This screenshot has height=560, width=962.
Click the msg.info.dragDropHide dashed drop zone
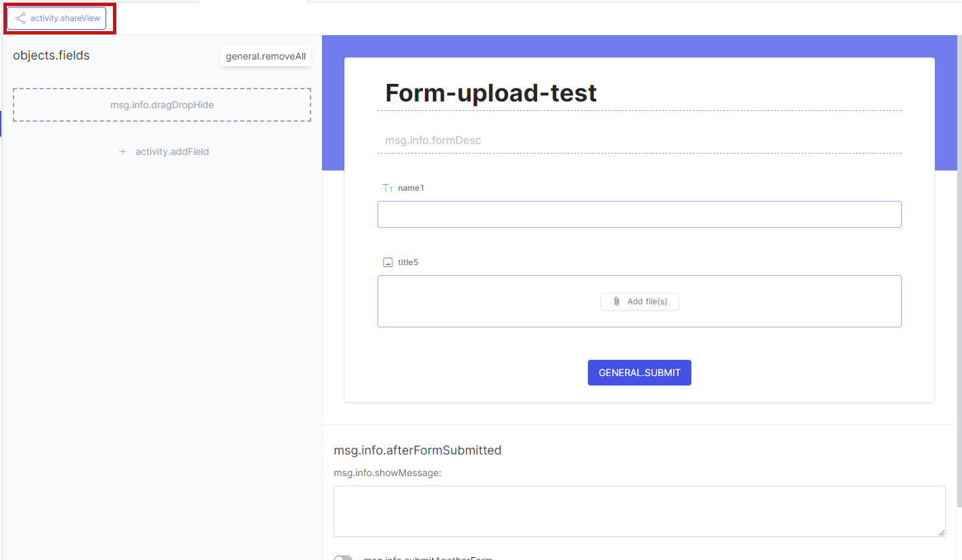162,105
